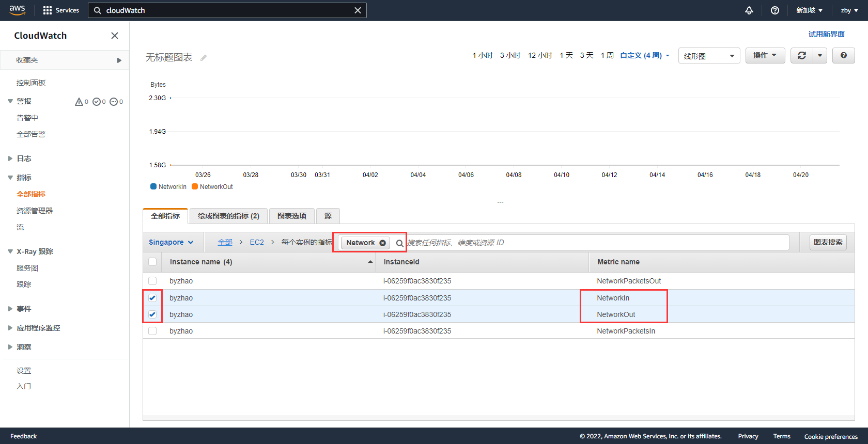Check the NetworkPacketsIn row checkbox
Screen dimensions: 868x444
tap(152, 331)
